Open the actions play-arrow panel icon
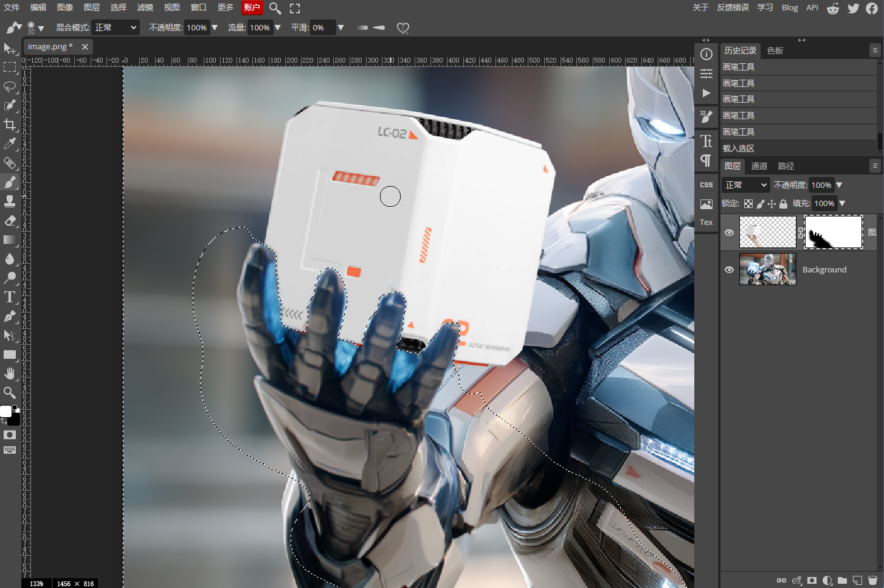Viewport: 884px width, 588px height. pyautogui.click(x=706, y=93)
